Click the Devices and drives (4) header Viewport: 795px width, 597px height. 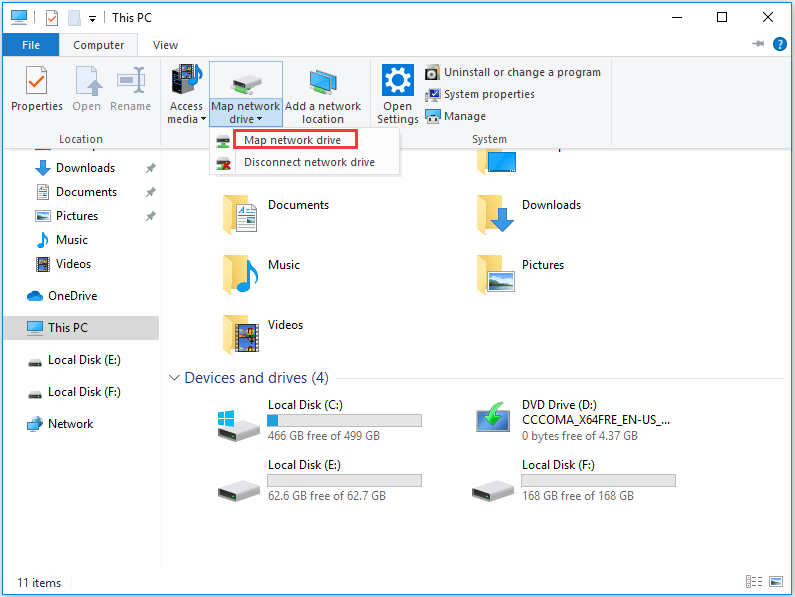[x=256, y=378]
